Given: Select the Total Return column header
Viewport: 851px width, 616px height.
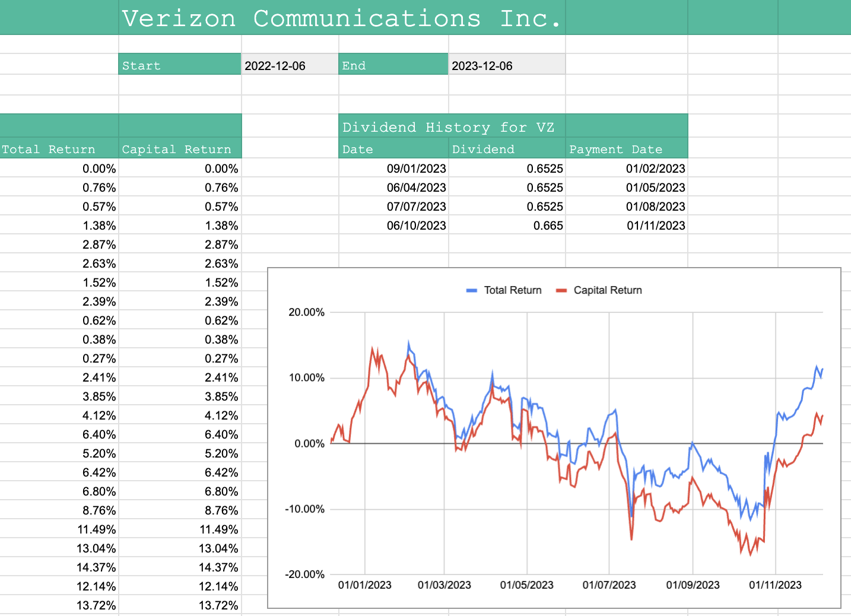Looking at the screenshot, I should pyautogui.click(x=59, y=150).
